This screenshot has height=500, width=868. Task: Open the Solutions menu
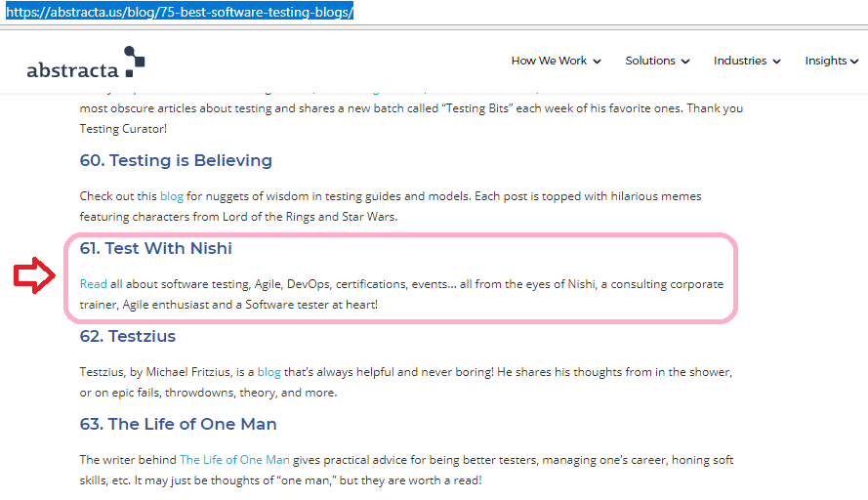[x=650, y=61]
